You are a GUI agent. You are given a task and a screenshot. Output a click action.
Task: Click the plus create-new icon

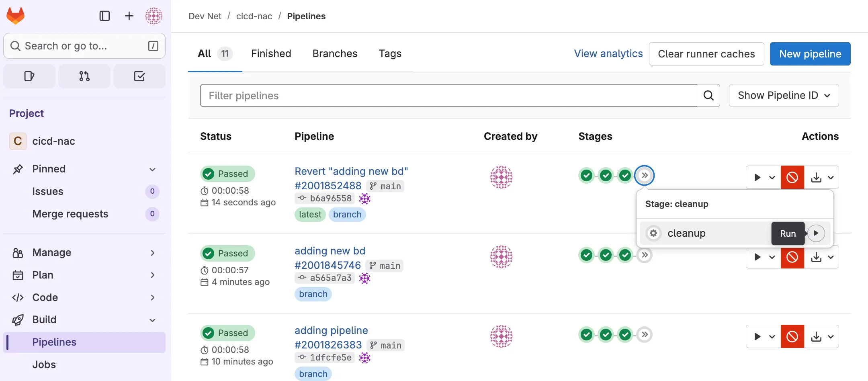(x=129, y=16)
